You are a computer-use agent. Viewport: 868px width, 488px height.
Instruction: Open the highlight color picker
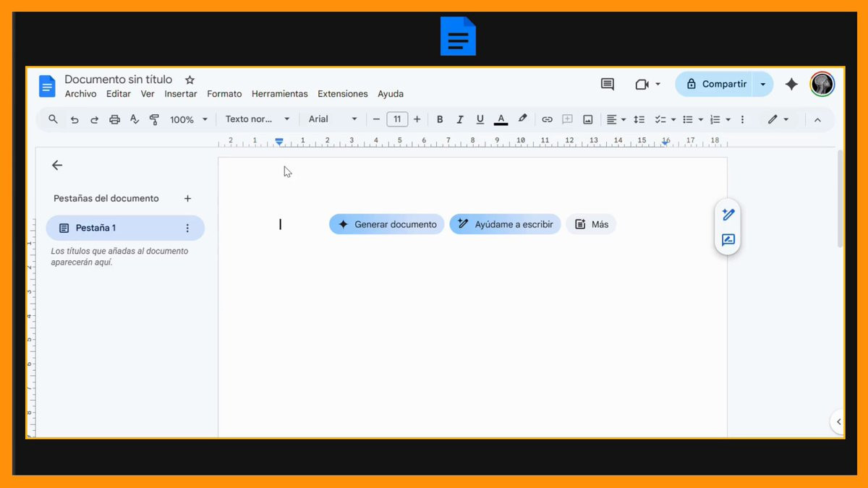click(x=522, y=119)
